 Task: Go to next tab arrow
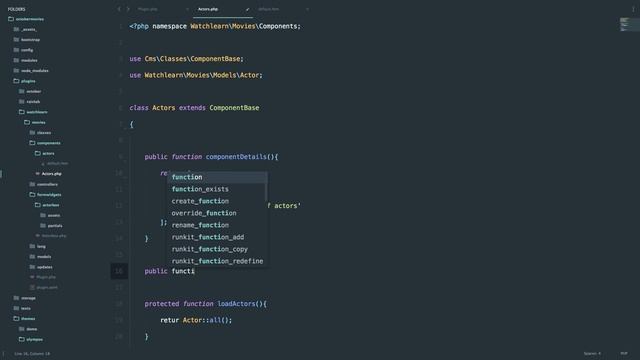128,9
